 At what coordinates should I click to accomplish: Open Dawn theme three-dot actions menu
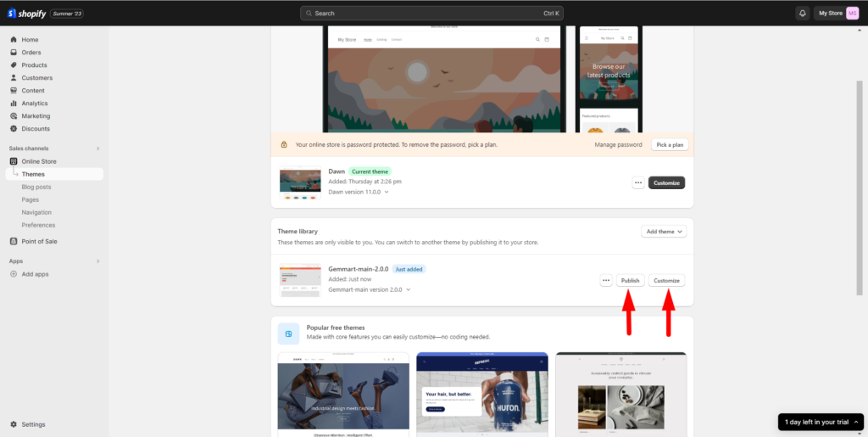click(x=638, y=182)
